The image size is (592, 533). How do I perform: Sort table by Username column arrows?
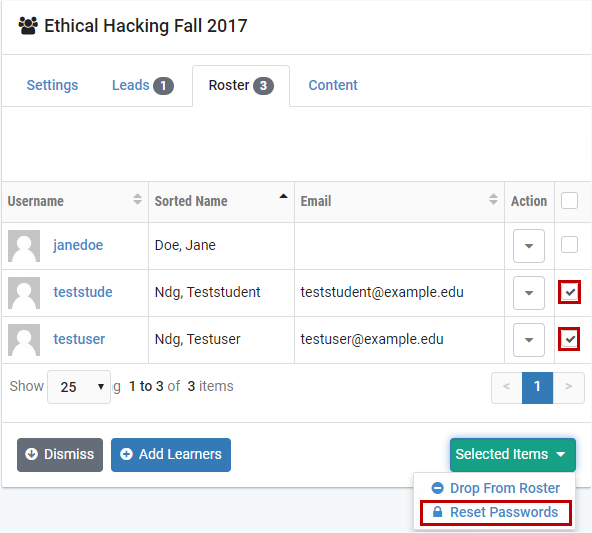tap(137, 199)
